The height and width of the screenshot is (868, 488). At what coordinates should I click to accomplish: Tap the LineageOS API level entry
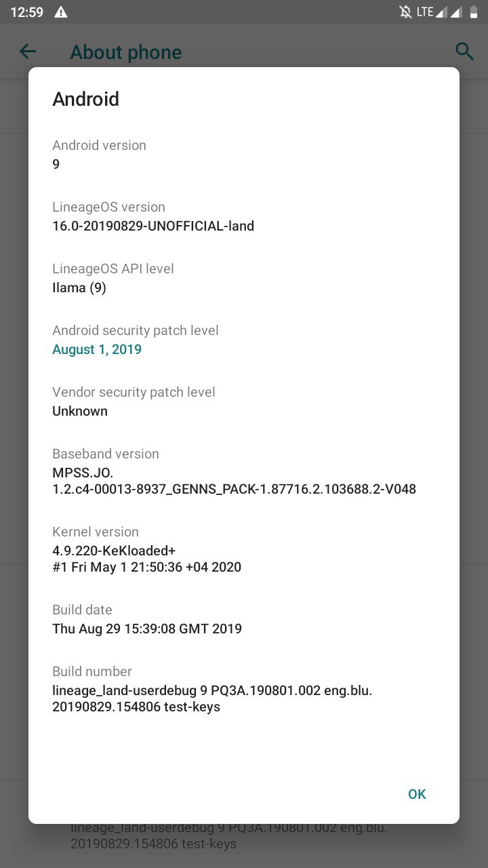tap(244, 278)
